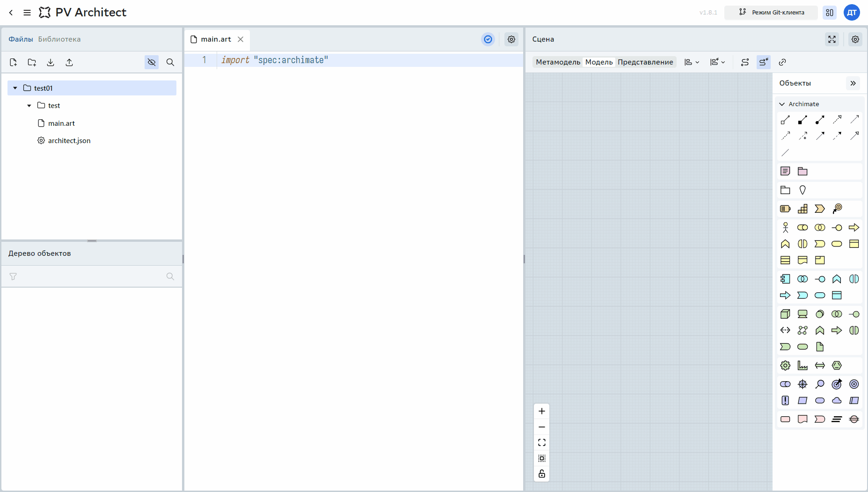Switch scene to Метамодель view
This screenshot has width=868, height=492.
point(558,62)
